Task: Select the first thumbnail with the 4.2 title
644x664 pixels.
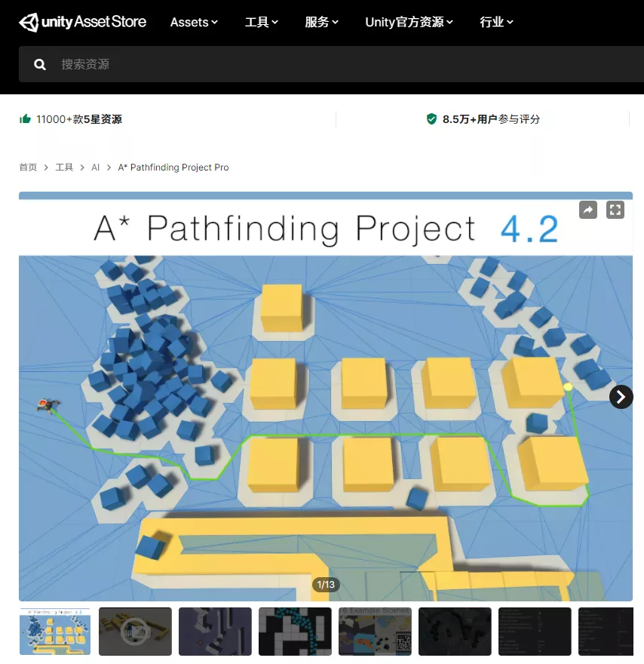Action: tap(55, 632)
